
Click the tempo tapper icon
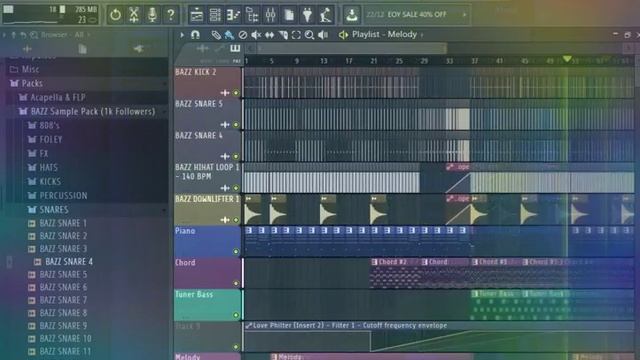[x=325, y=15]
